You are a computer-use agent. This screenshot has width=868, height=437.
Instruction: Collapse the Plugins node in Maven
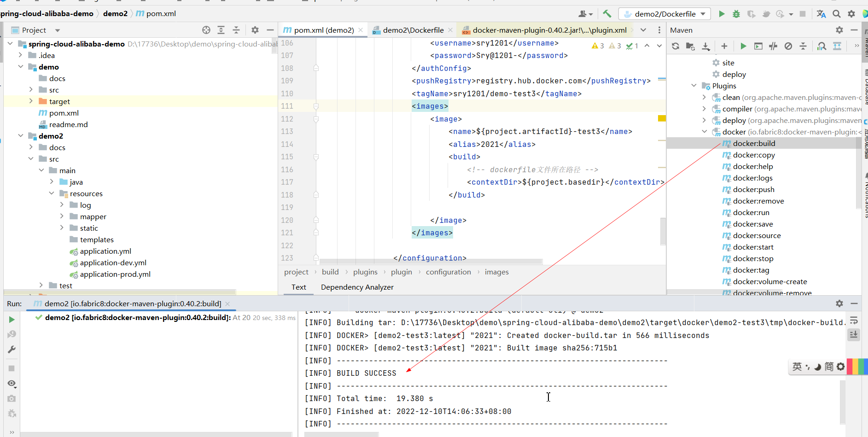(694, 86)
